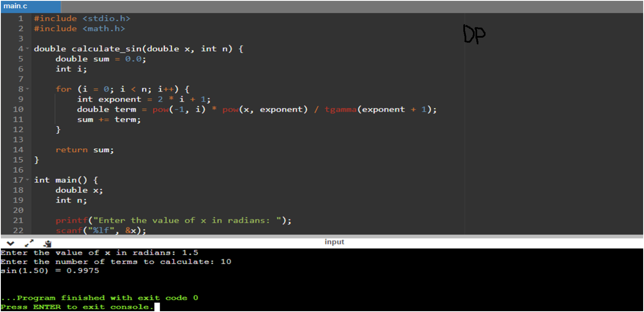Click the empty gray editor title bar
Screen dimensions: 644x312
[335, 6]
